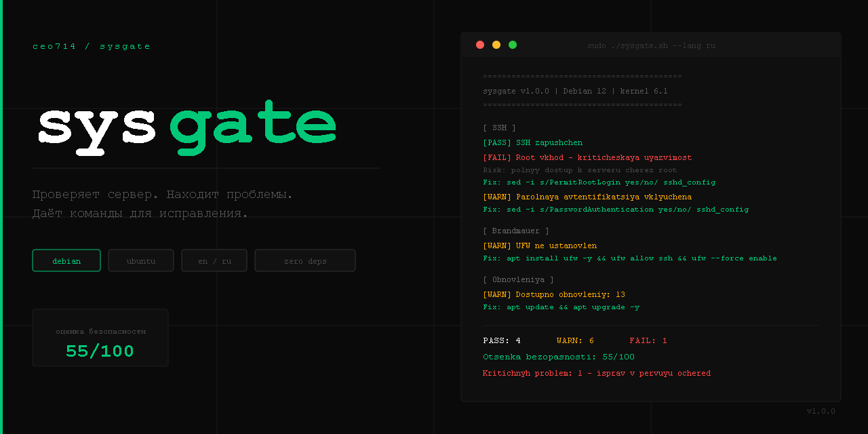Open the ceo714 / sysgate repository link
The image size is (868, 434).
(91, 46)
